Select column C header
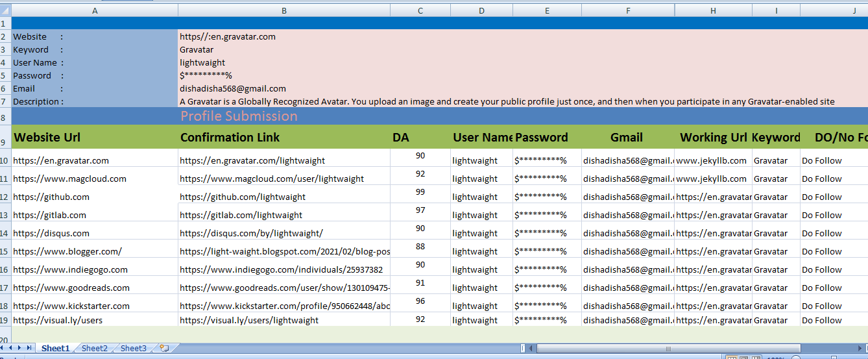 pyautogui.click(x=420, y=10)
